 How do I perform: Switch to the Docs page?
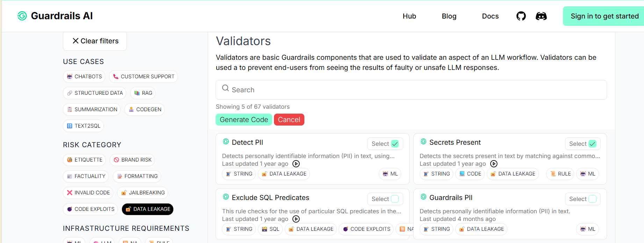[x=490, y=16]
